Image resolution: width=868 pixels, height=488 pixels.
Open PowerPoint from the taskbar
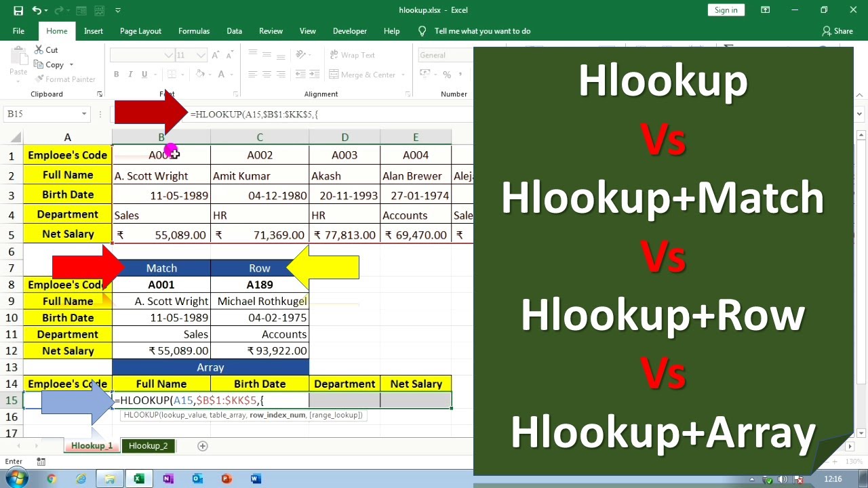(226, 479)
